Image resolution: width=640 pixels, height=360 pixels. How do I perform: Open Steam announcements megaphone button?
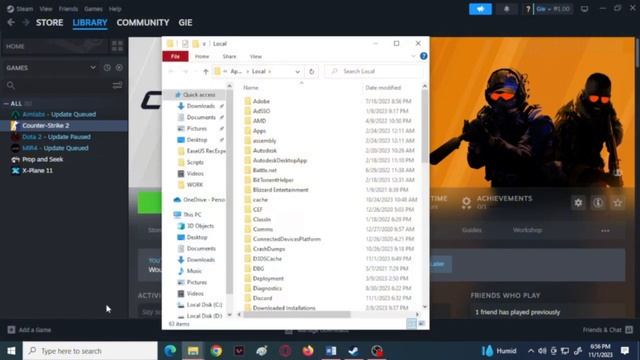[480, 9]
